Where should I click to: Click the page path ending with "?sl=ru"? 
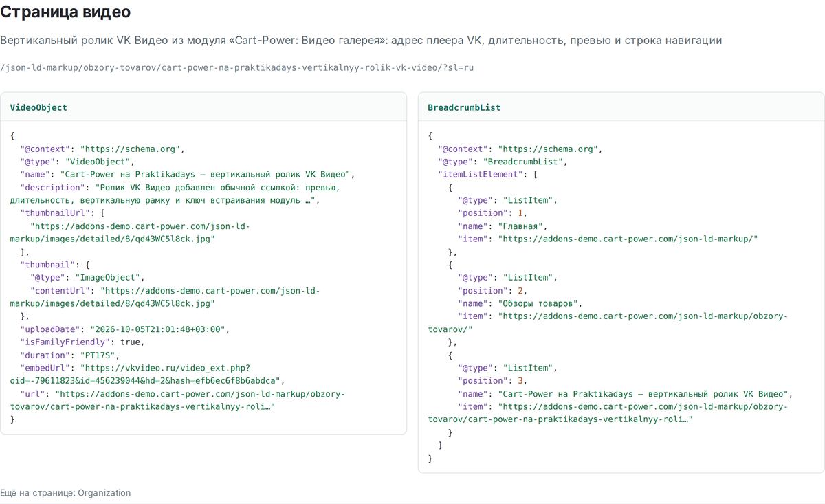[237, 67]
